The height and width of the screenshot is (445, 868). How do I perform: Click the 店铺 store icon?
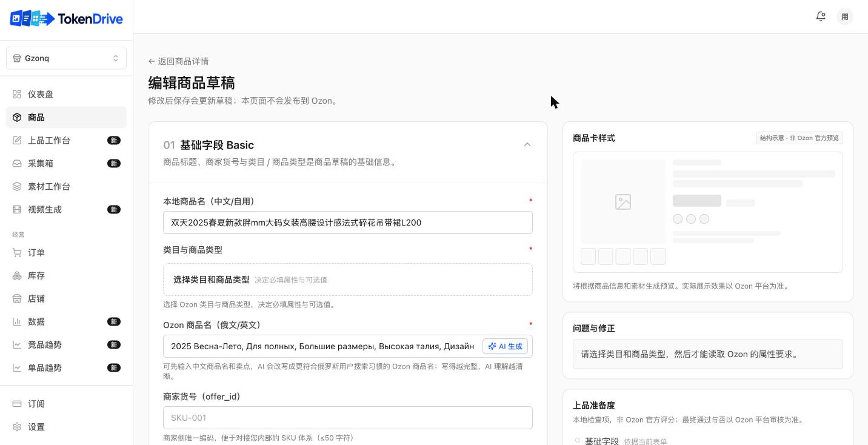(x=17, y=298)
